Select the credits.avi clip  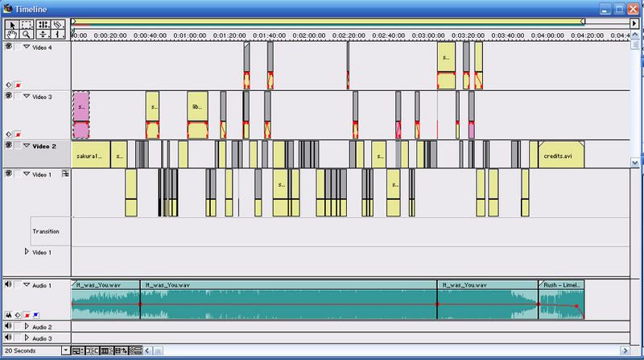[x=560, y=154]
